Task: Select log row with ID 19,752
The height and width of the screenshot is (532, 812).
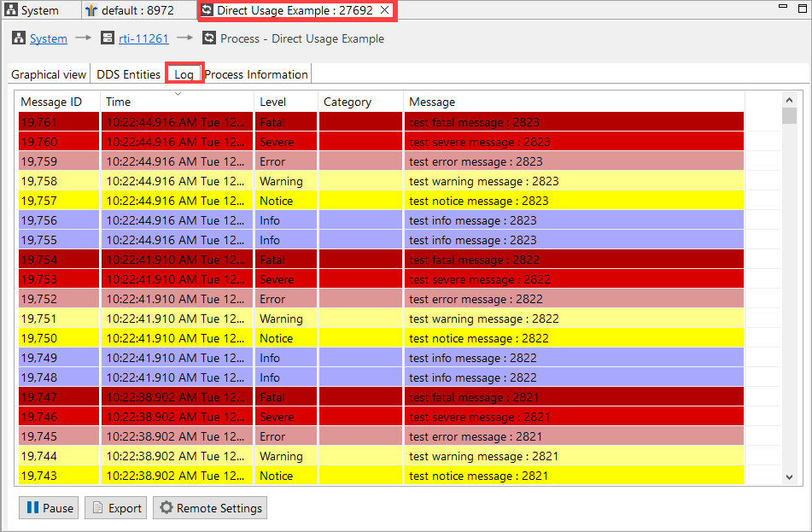Action: coord(381,300)
